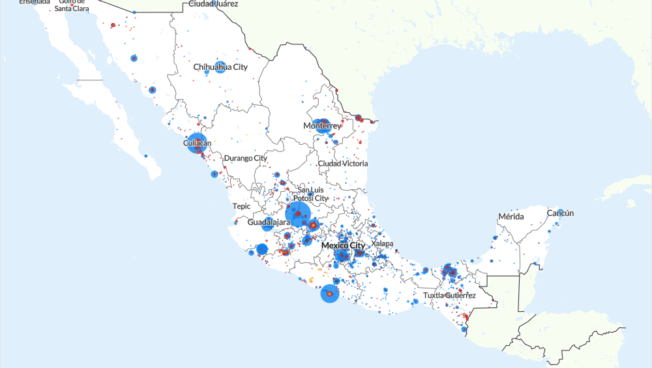This screenshot has width=652, height=368.
Task: Click the Mérida label
Action: pyautogui.click(x=511, y=217)
